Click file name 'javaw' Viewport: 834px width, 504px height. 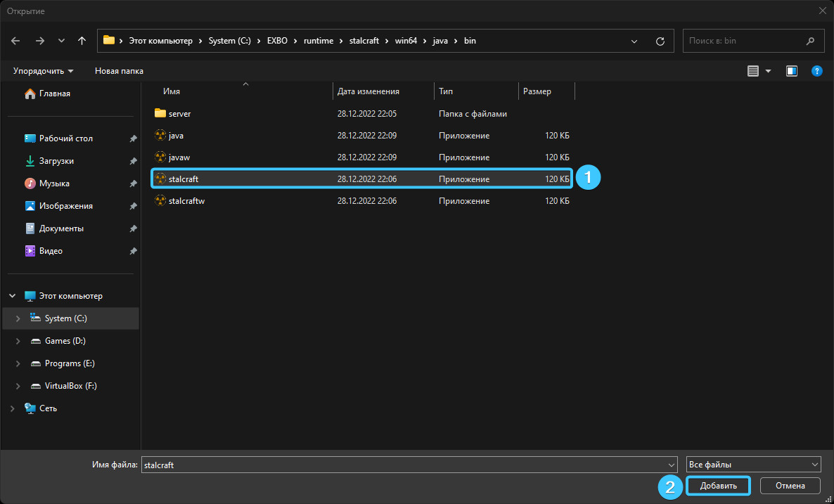click(179, 157)
